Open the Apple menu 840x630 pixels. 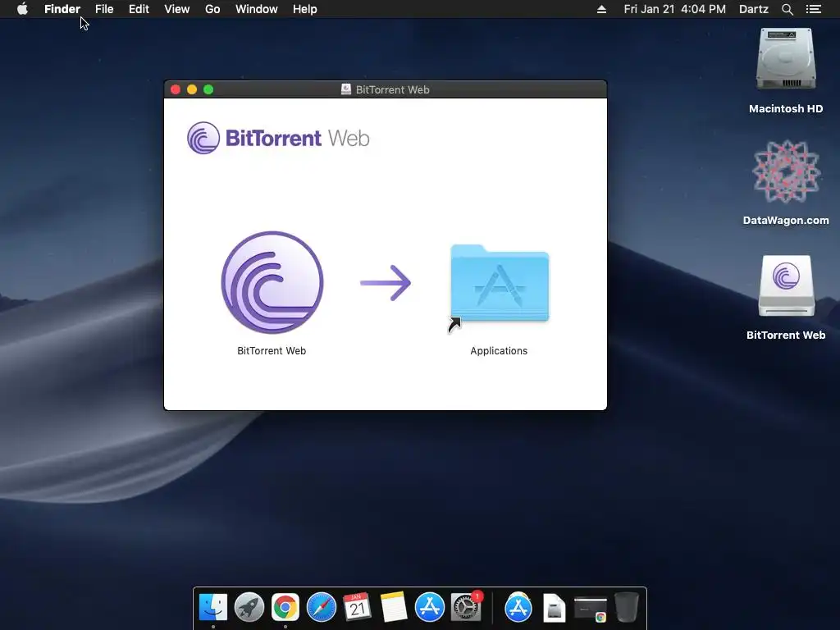22,9
